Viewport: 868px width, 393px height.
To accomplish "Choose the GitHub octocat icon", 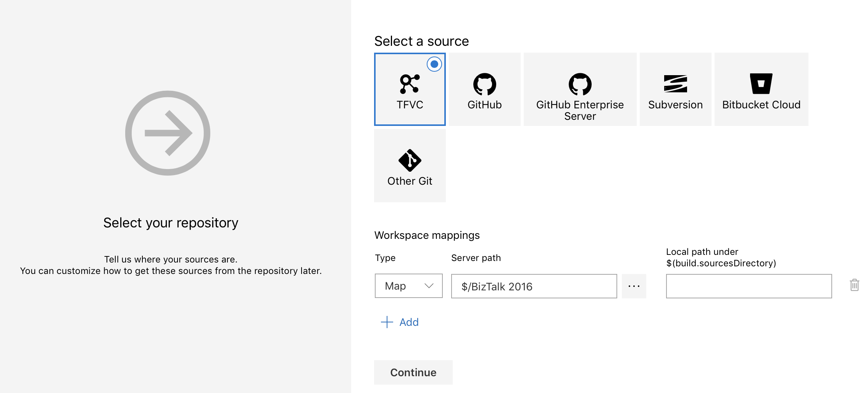I will coord(484,84).
